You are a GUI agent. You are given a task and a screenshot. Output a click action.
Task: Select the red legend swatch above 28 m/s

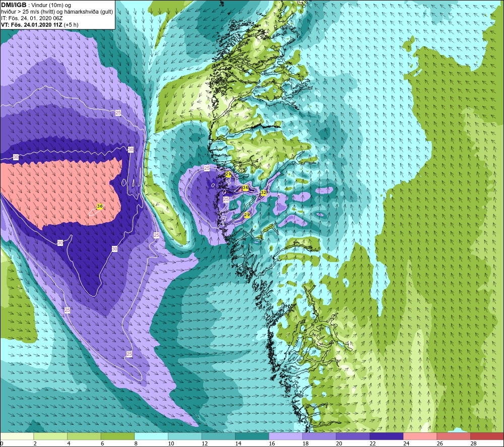point(487,436)
